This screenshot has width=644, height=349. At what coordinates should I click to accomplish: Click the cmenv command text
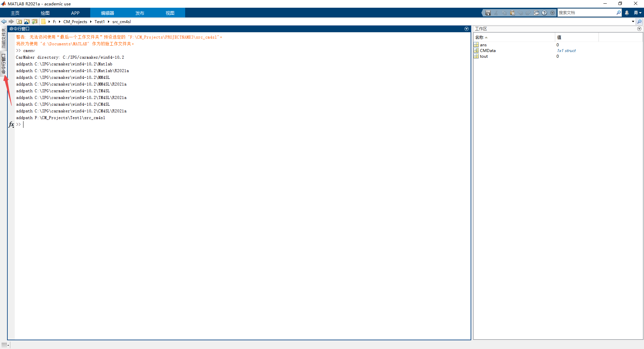click(x=29, y=51)
